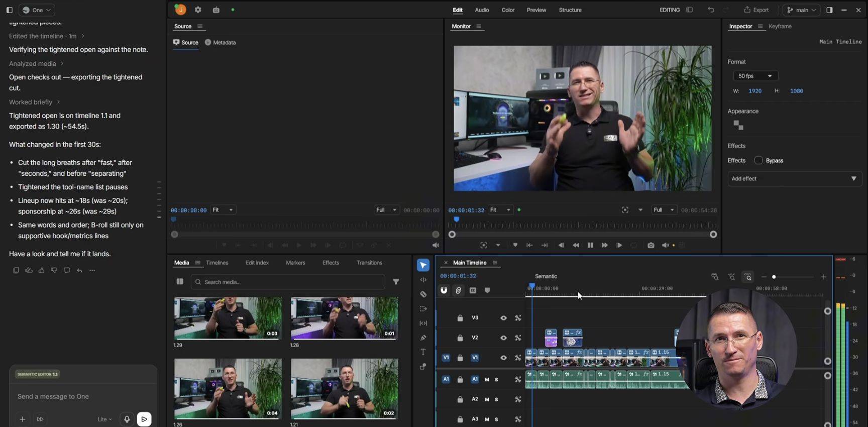Add marker using timeline marker icon
Viewport: 868px width, 427px height.
487,290
